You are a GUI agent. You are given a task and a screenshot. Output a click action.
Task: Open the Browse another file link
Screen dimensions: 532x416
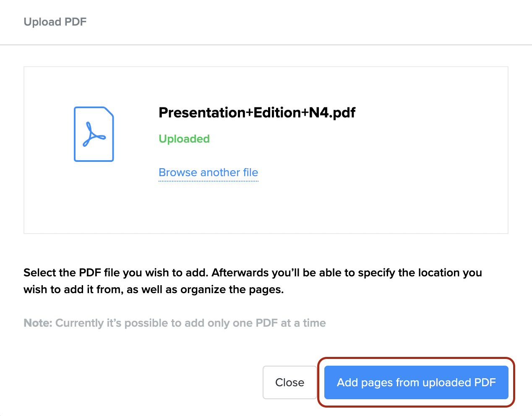(208, 172)
